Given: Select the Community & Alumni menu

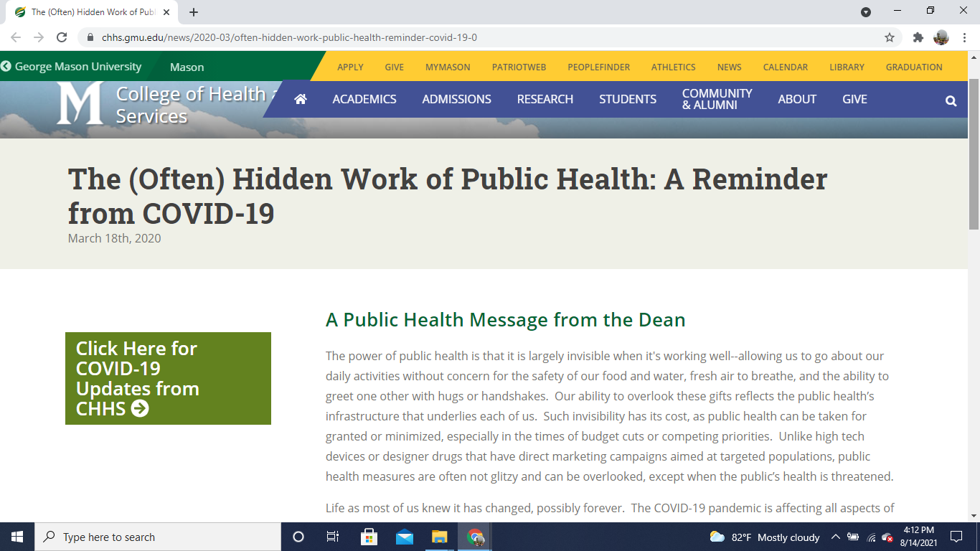Looking at the screenshot, I should coord(717,99).
